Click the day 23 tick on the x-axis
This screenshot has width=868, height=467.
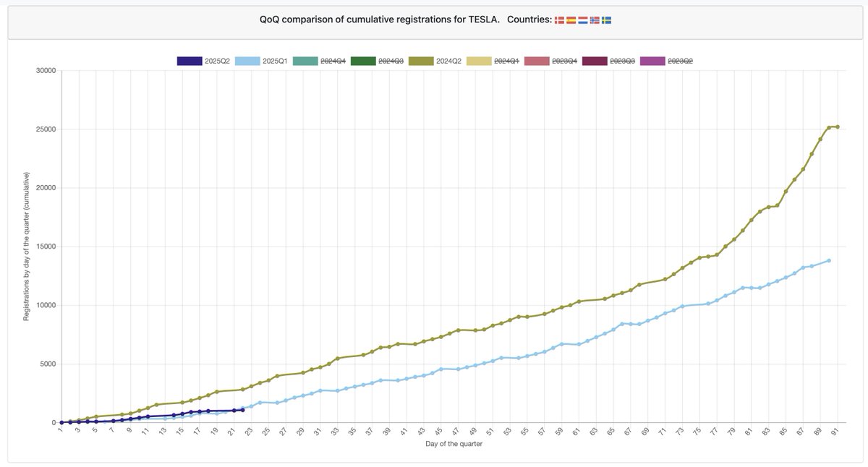(249, 431)
